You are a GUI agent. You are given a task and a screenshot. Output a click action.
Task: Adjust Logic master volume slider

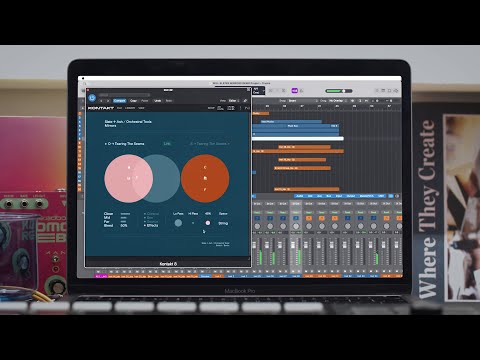click(x=339, y=91)
